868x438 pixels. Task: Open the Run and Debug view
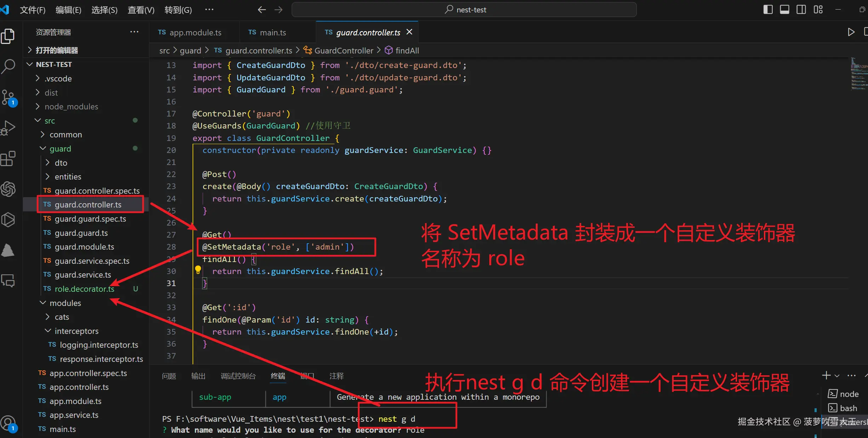tap(8, 127)
